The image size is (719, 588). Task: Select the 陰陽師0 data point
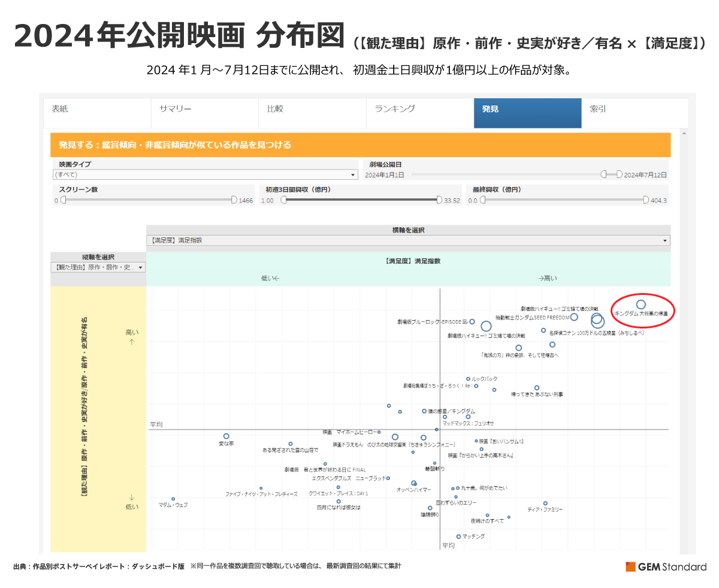pyautogui.click(x=430, y=508)
